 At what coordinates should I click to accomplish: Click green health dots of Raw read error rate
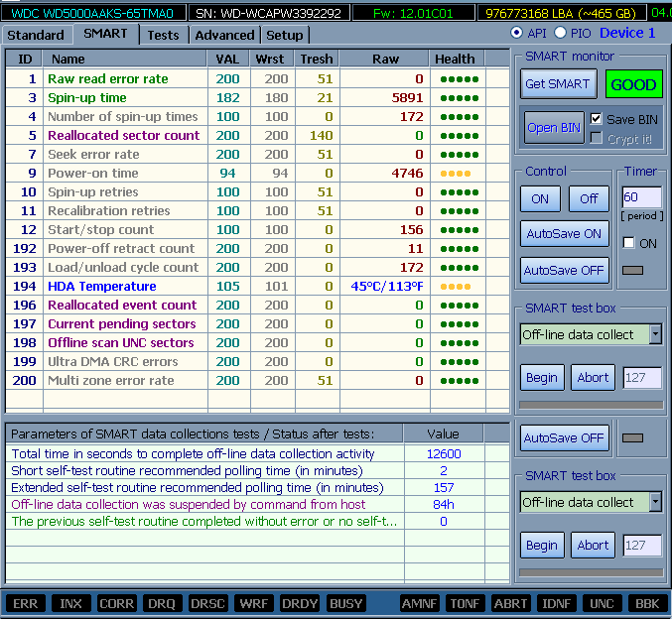[459, 79]
